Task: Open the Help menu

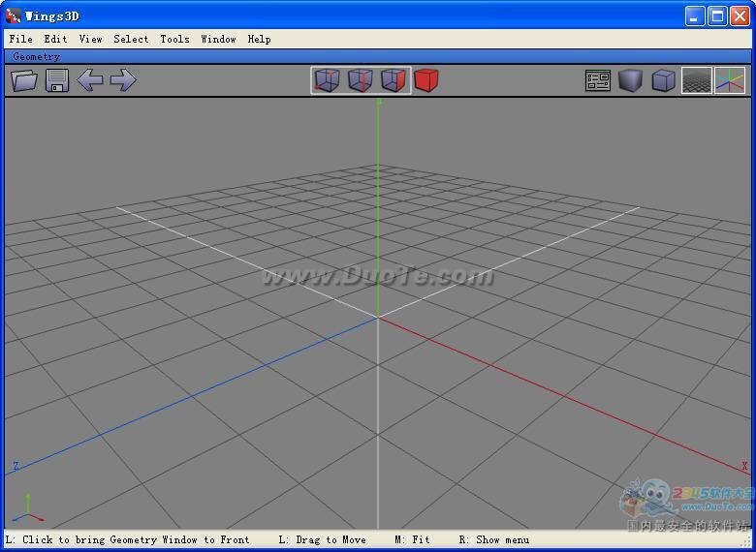Action: [x=260, y=39]
